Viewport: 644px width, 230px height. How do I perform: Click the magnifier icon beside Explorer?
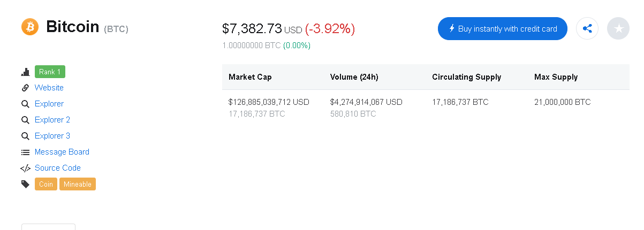(25, 104)
